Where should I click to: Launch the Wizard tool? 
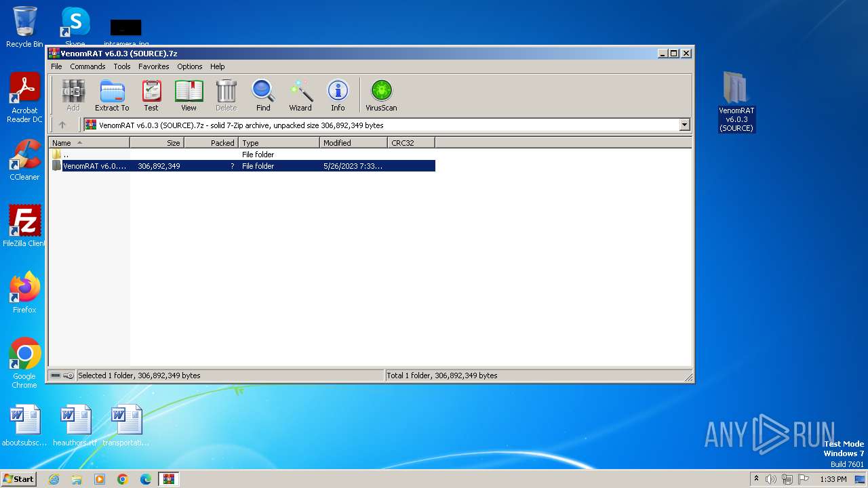tap(300, 95)
